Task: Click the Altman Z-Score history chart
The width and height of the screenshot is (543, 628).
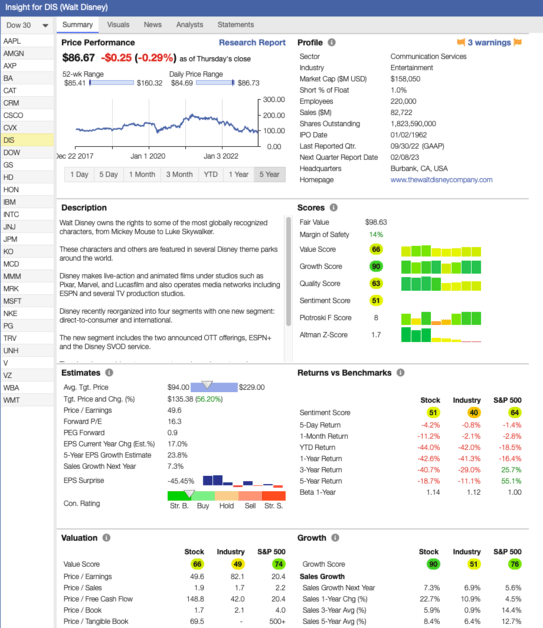Action: [441, 334]
